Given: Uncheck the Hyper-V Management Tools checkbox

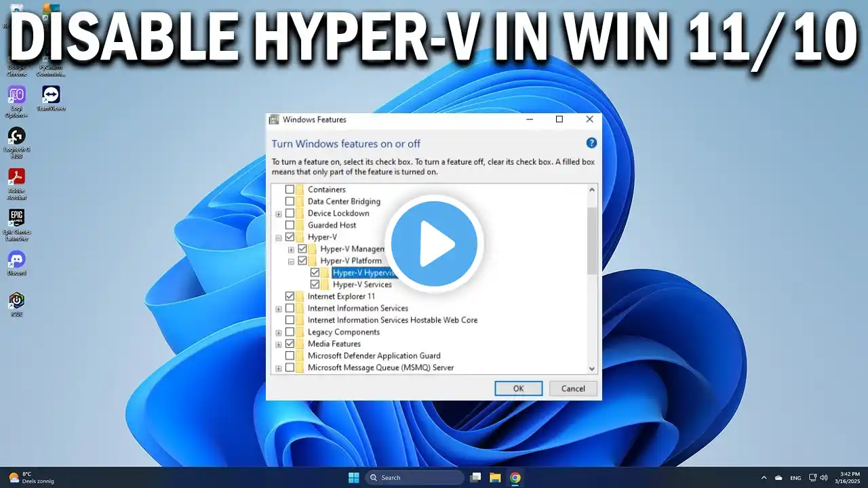Looking at the screenshot, I should (302, 249).
